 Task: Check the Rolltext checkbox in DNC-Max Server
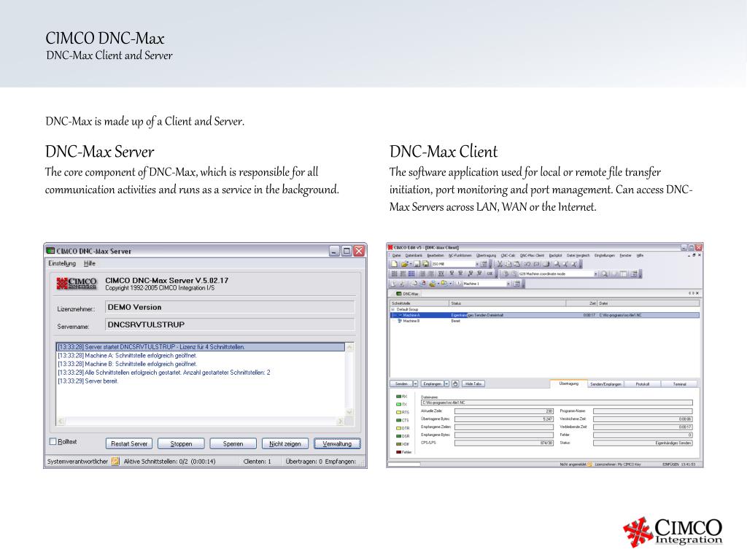click(53, 441)
